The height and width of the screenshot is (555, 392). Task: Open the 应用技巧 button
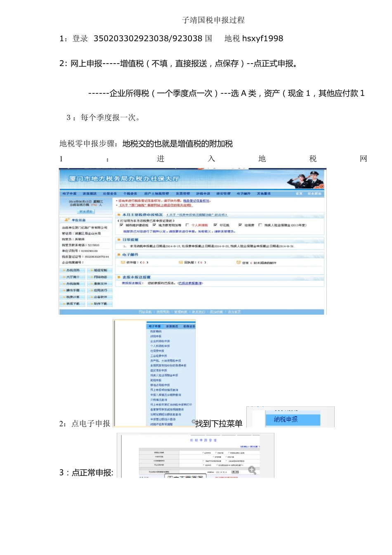point(100,290)
